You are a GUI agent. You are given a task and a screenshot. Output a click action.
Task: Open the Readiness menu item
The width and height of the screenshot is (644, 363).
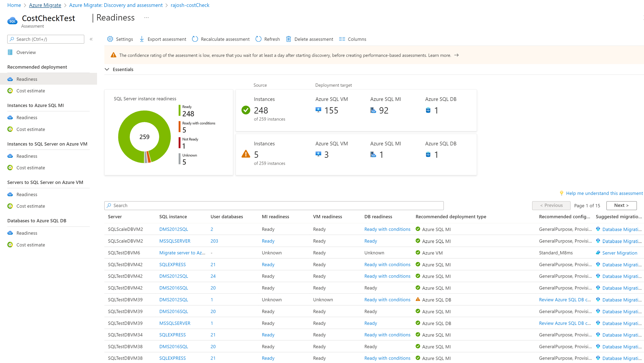tap(27, 79)
